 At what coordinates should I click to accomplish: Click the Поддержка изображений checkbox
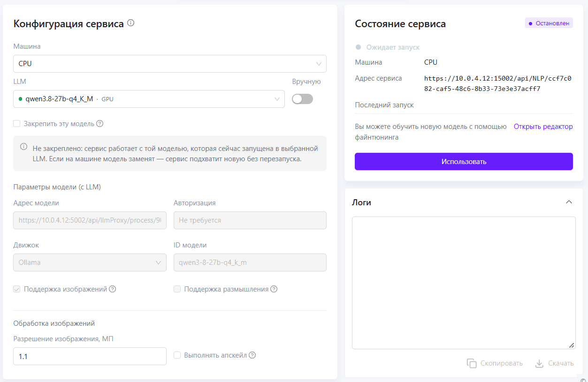tap(17, 289)
